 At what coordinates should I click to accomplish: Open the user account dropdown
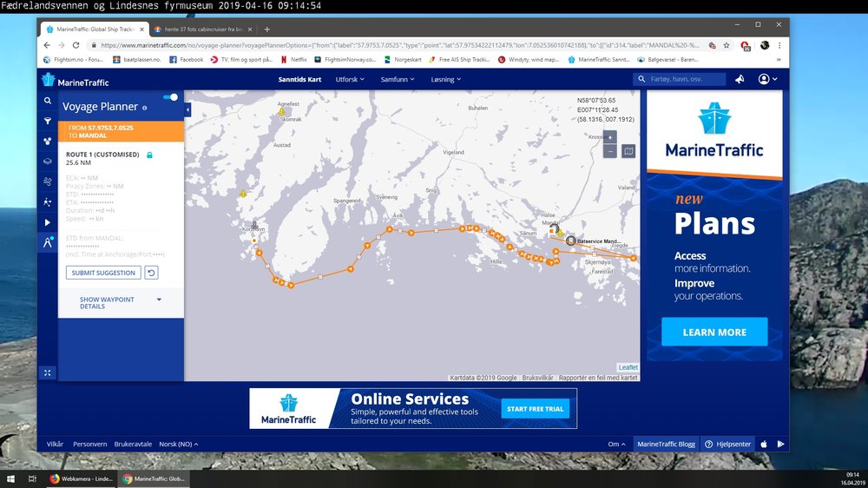(767, 79)
